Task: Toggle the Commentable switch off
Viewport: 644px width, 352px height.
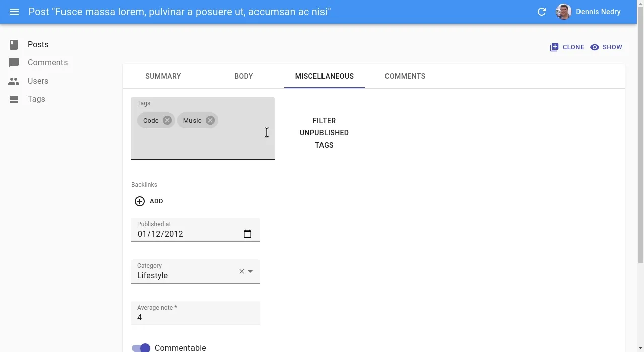Action: (x=141, y=347)
